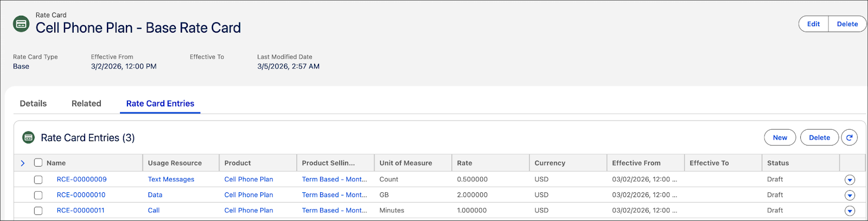Open row actions for RCE-00000010
The height and width of the screenshot is (221, 868).
[850, 195]
